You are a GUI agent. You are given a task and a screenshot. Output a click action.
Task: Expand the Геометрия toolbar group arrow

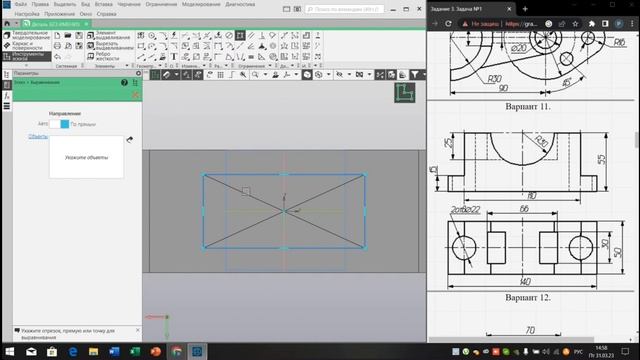tap(160, 66)
